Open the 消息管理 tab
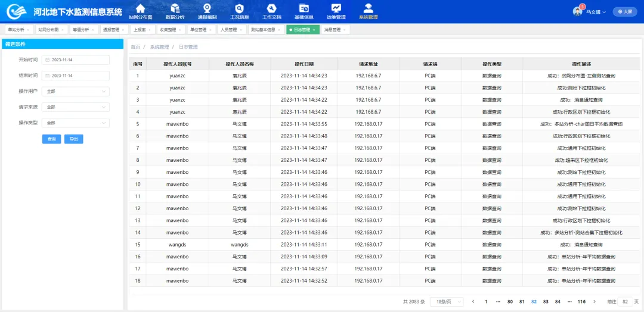644x312 pixels. pos(334,29)
